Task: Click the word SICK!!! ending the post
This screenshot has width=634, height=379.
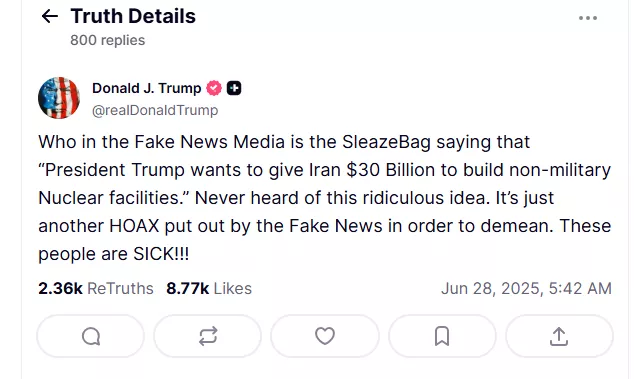Action: [x=161, y=254]
